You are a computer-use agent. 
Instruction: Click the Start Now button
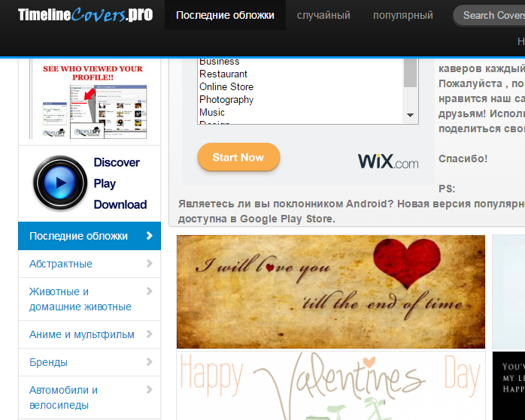(x=238, y=157)
